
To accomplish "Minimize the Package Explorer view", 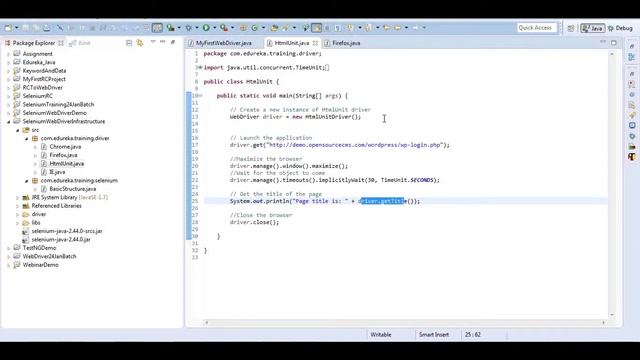I will point(162,42).
